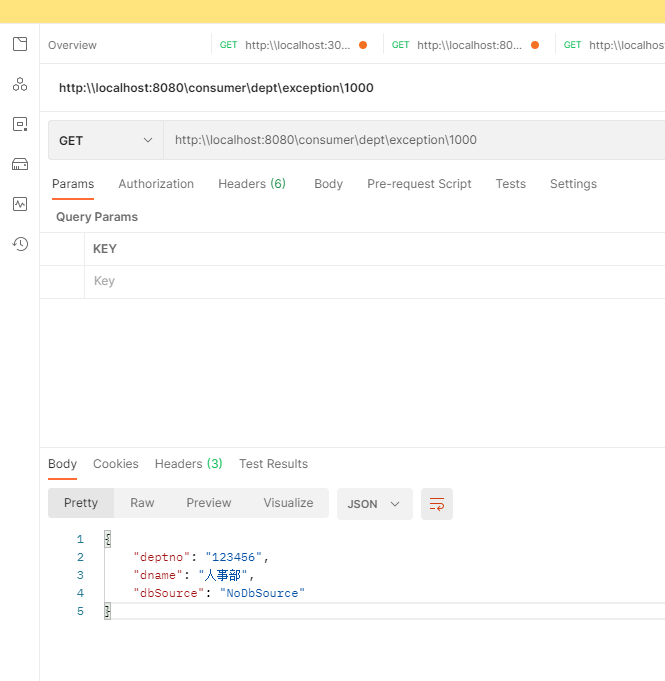This screenshot has width=665, height=681.
Task: Click the "123456" value in response
Action: tap(234, 557)
